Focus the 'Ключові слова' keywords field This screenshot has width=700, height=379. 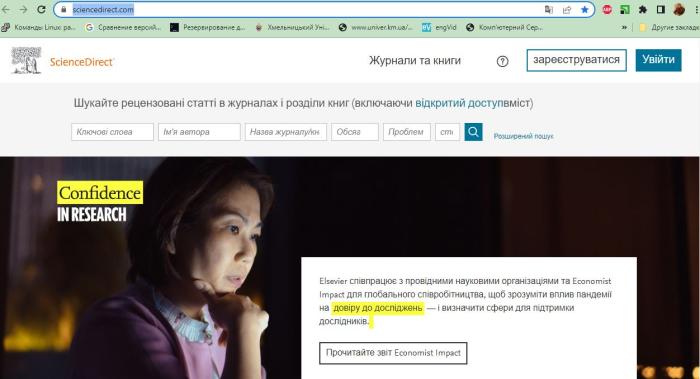(112, 132)
